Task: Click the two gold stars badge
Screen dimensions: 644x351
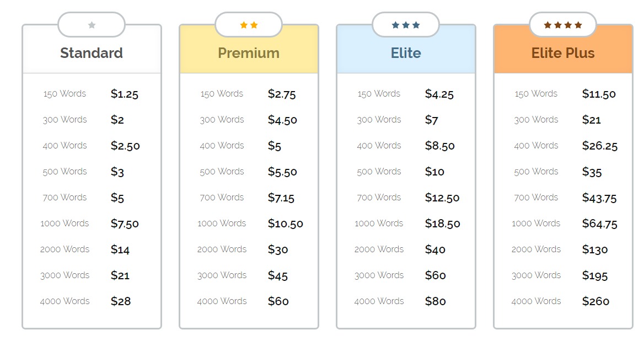Action: click(x=249, y=25)
